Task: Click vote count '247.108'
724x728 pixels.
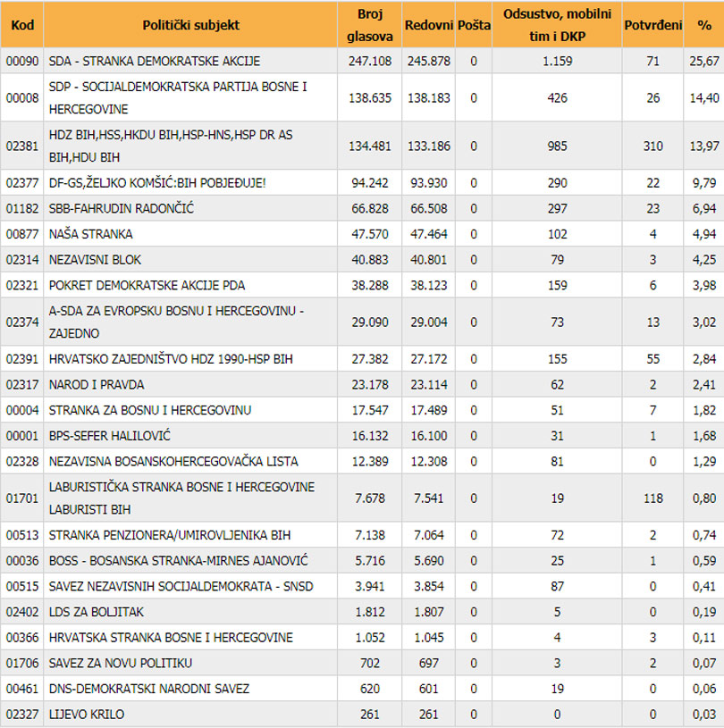Action: pyautogui.click(x=370, y=61)
